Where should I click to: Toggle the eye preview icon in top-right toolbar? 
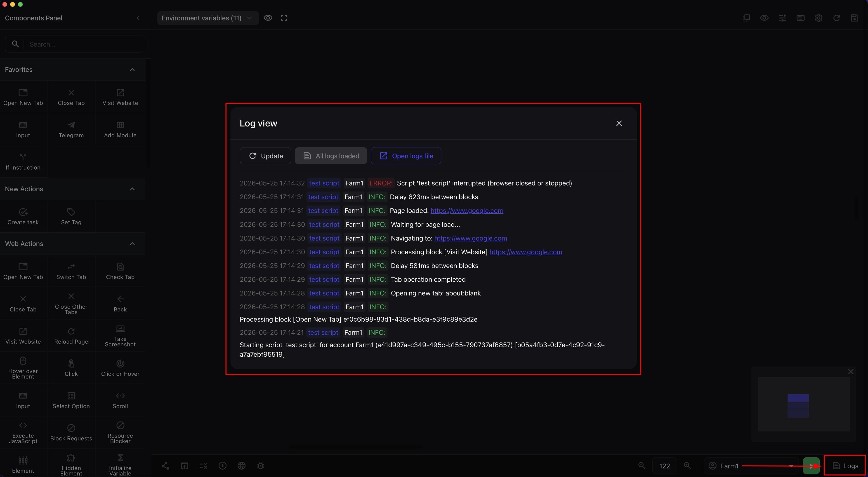point(764,18)
